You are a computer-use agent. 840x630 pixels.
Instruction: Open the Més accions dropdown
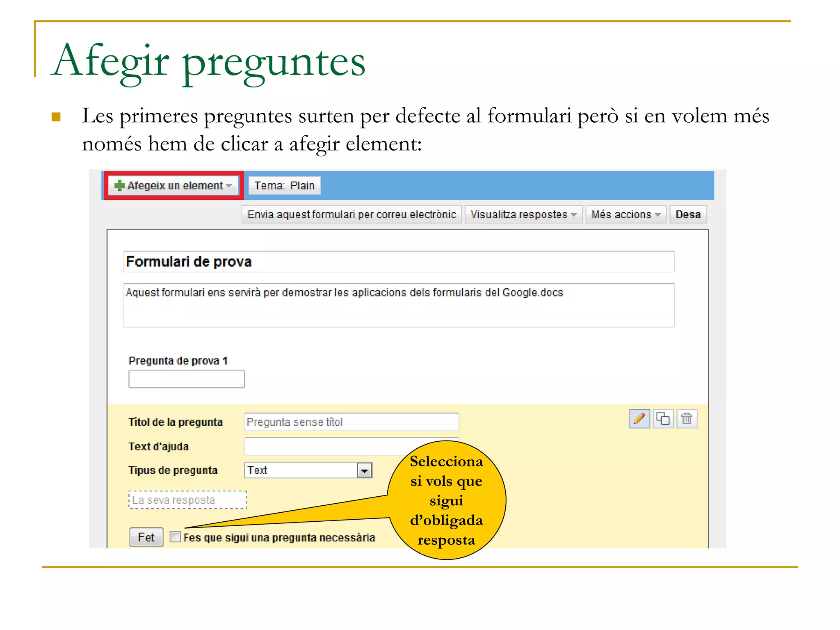[626, 215]
